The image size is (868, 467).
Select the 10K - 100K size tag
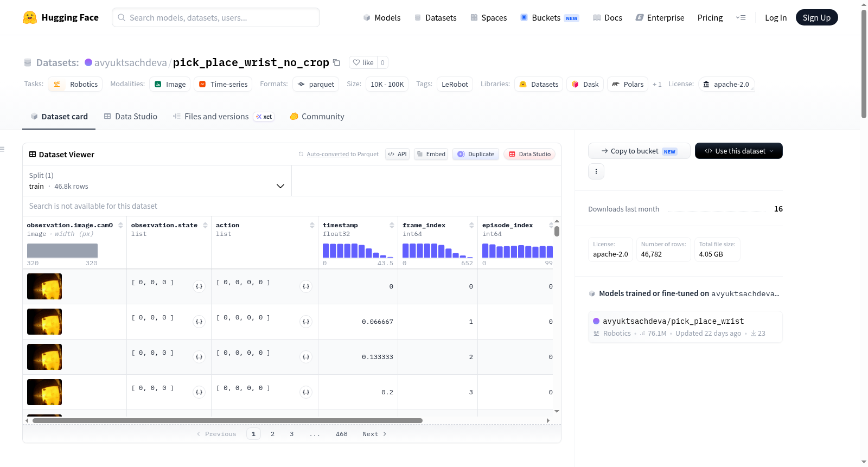point(387,84)
